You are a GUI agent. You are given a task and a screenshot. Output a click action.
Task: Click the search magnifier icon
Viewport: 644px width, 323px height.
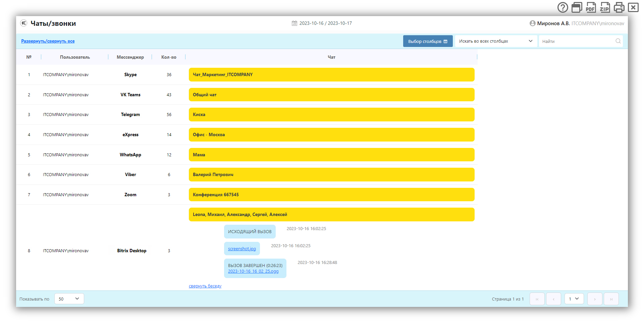(618, 41)
